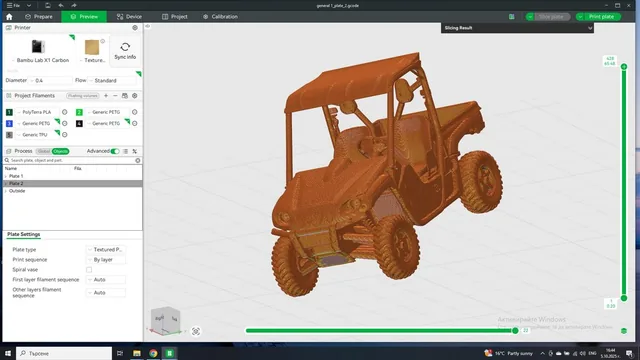Open the printer settings gear icon
The image size is (640, 360).
click(135, 28)
